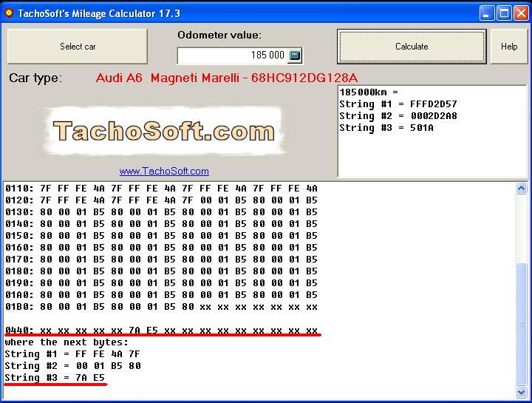532x403 pixels.
Task: Click hex dump row '0440:'
Action: pos(162,330)
